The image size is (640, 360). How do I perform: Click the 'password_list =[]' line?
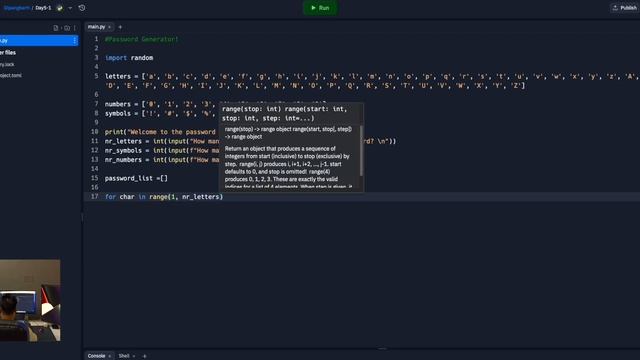[136, 178]
